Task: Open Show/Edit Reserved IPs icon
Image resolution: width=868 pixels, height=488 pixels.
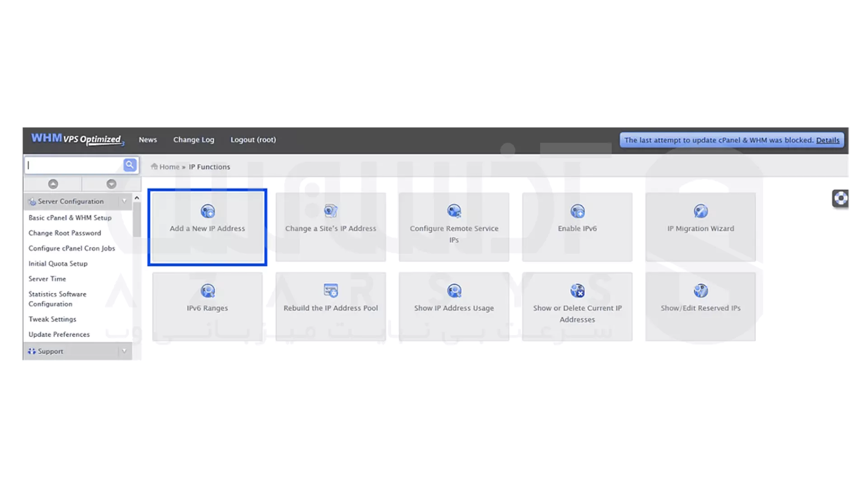Action: (700, 291)
